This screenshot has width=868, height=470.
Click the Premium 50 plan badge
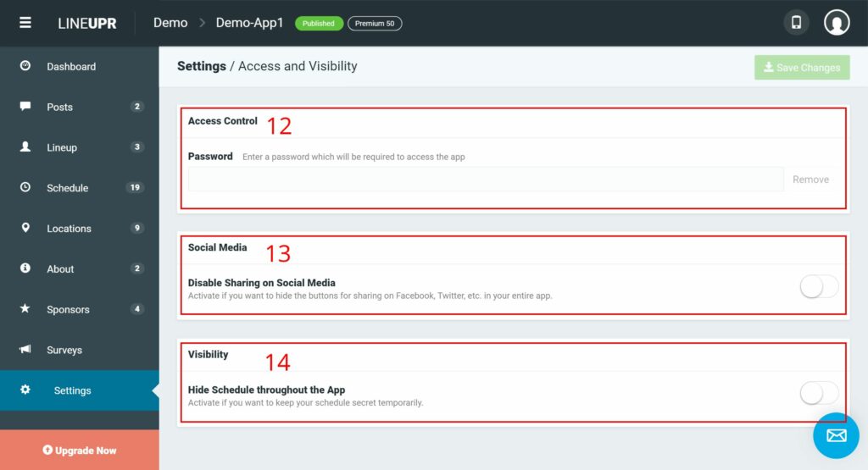click(375, 23)
